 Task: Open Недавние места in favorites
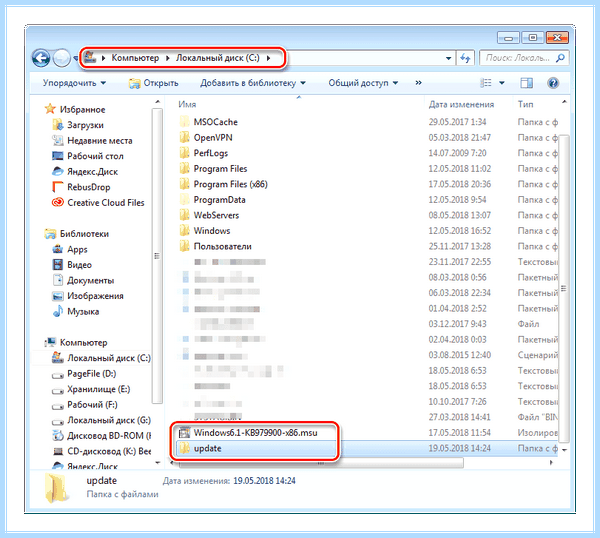99,141
